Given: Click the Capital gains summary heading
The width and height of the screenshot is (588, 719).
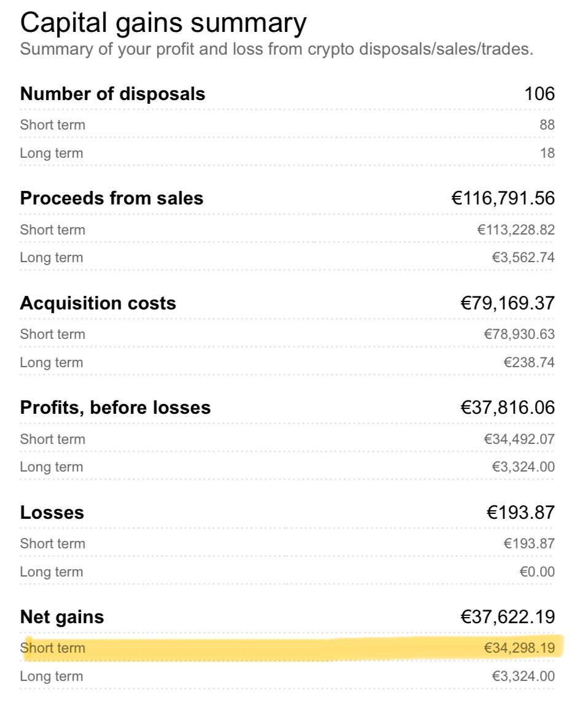Looking at the screenshot, I should click(x=163, y=23).
